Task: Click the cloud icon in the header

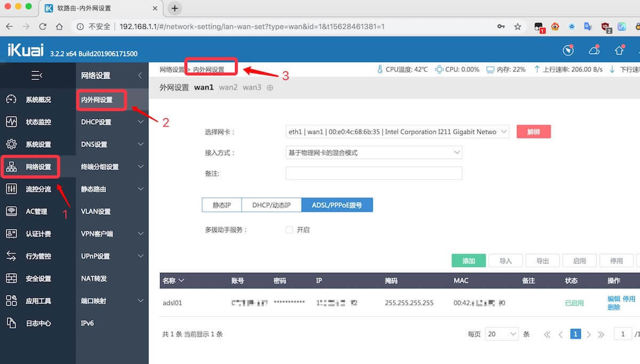Action: tap(594, 50)
